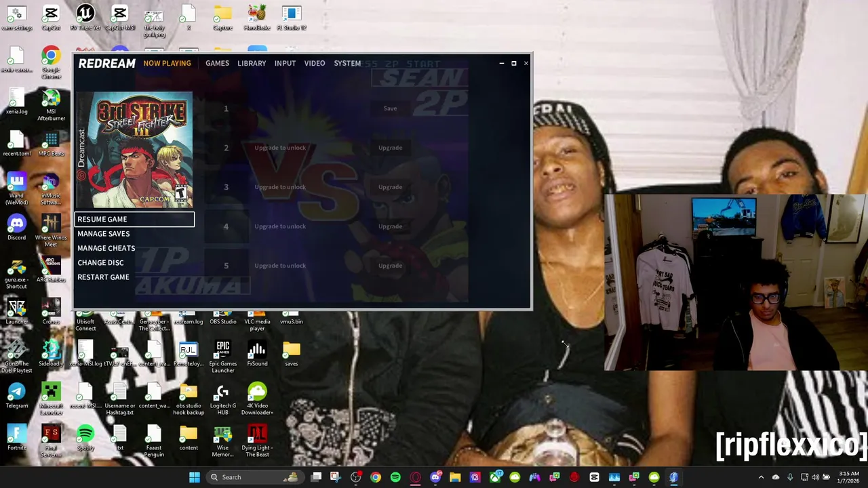Click Upgrade button for save slot 3
This screenshot has height=488, width=868.
(x=390, y=187)
